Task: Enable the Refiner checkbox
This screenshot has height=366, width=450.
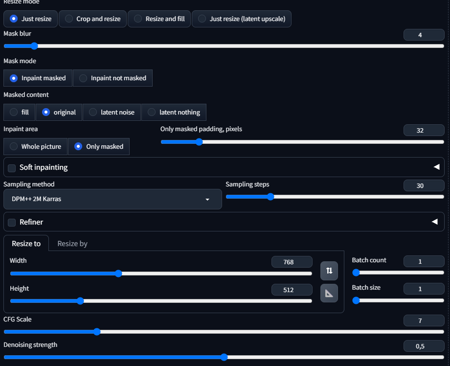Action: pos(12,222)
